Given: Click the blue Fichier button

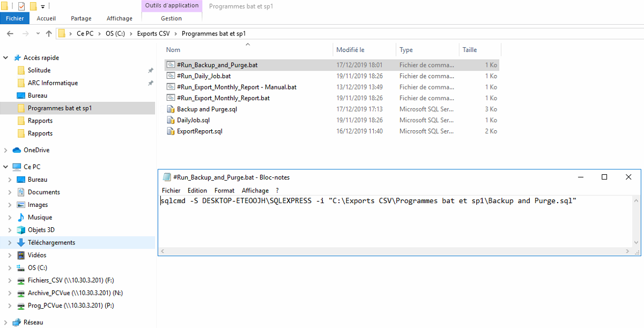Looking at the screenshot, I should [x=14, y=18].
